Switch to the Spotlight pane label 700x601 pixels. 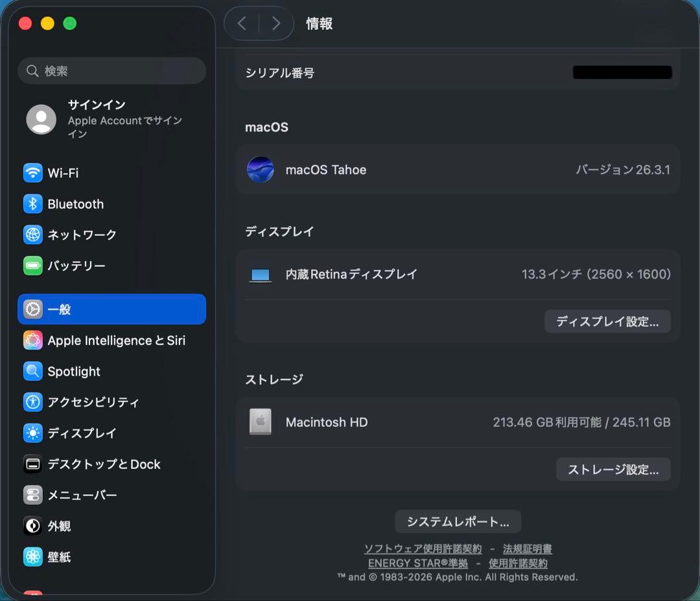(x=74, y=371)
